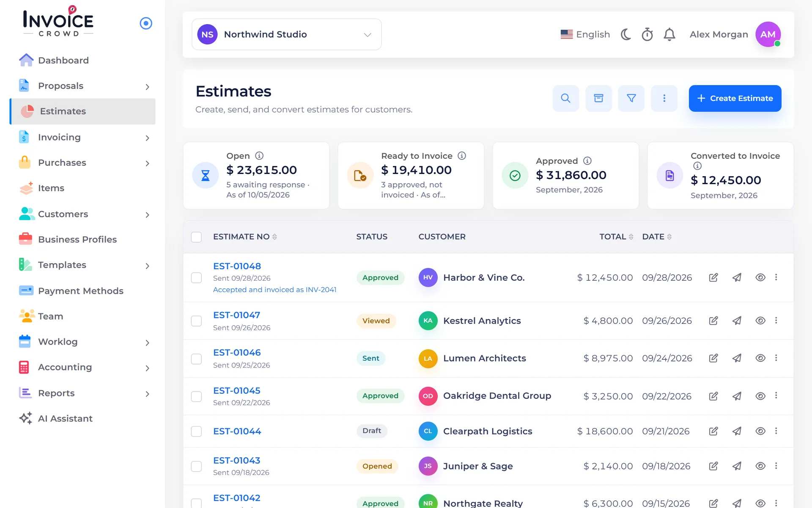Edit estimate EST-01043
812x508 pixels.
pyautogui.click(x=713, y=466)
